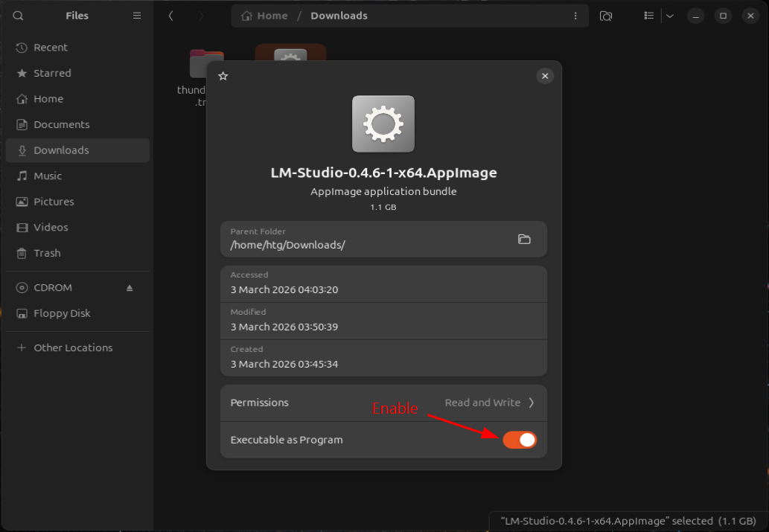Go forward with the right arrow
This screenshot has width=769, height=532.
[200, 16]
